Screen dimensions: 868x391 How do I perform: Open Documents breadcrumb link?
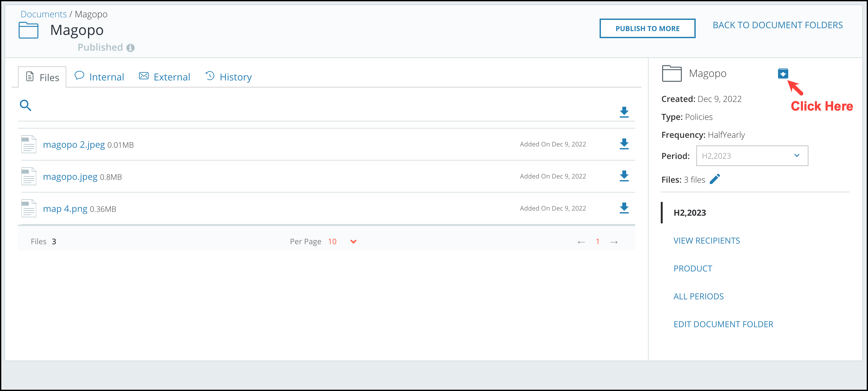tap(44, 14)
